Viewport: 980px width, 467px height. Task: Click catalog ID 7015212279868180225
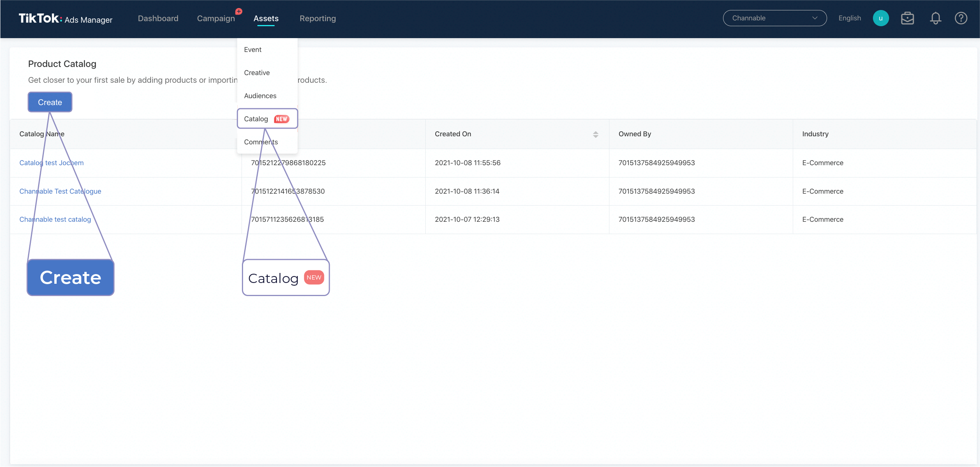(288, 163)
